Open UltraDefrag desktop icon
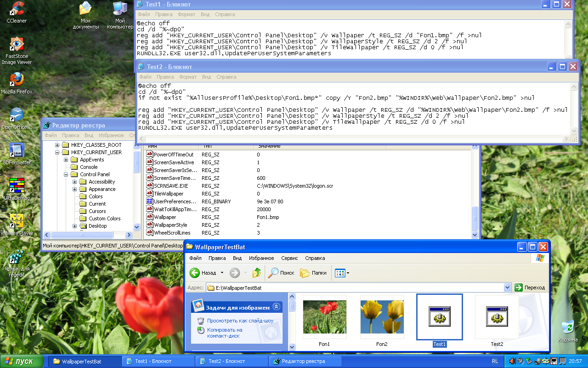Viewport: 588px width, 368px height. pyautogui.click(x=17, y=185)
